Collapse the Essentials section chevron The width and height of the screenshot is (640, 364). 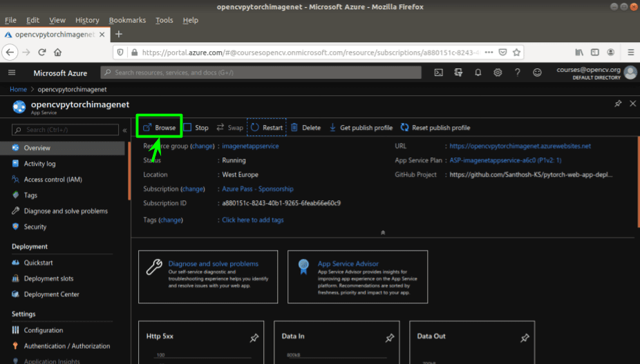pos(383,233)
